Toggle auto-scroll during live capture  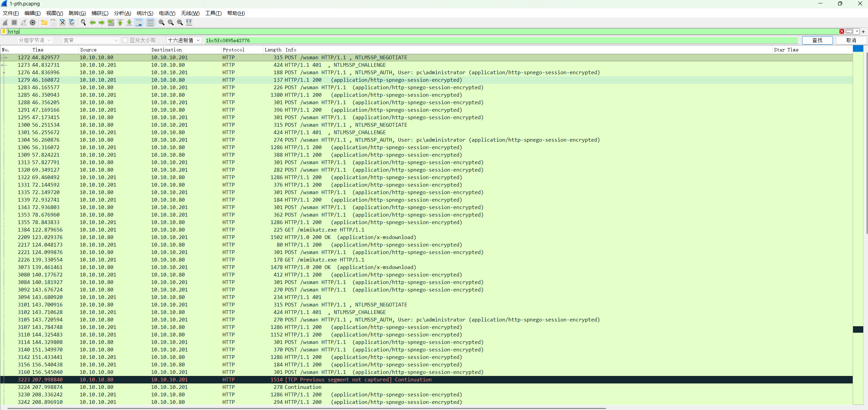139,22
